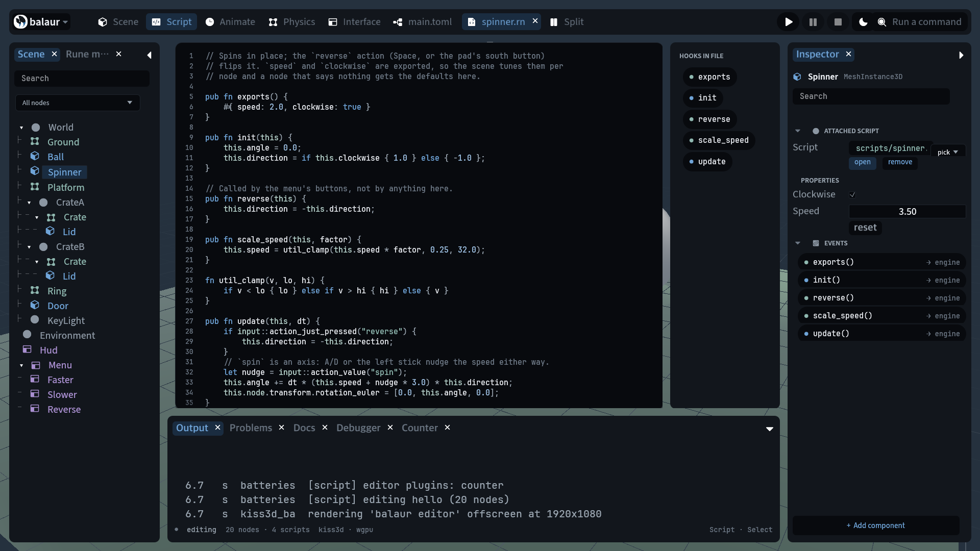
Task: Select the Lid icon under CrateB
Action: coord(50,275)
